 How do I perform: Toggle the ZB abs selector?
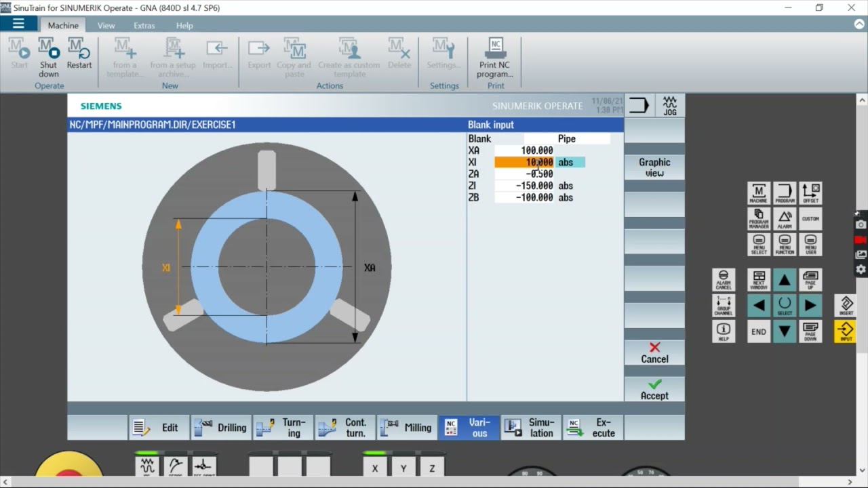tap(566, 198)
